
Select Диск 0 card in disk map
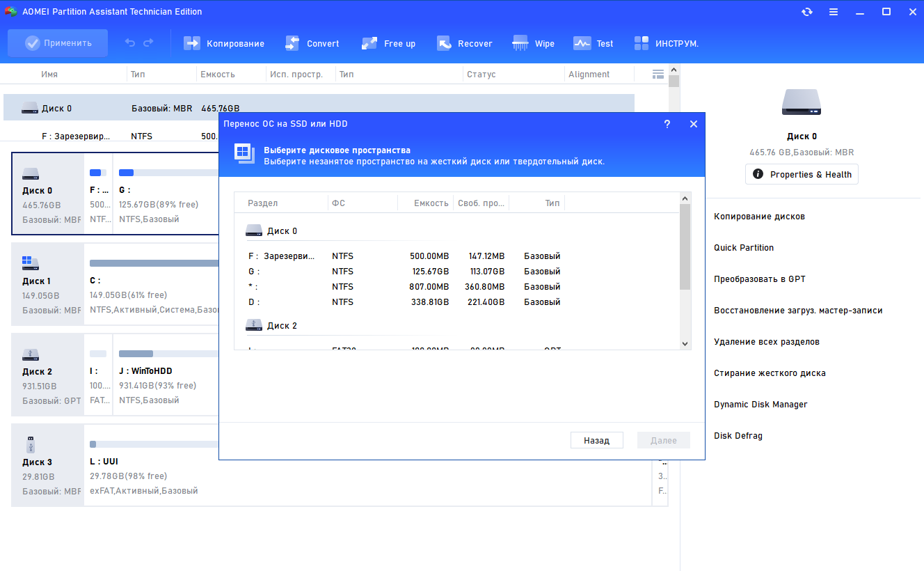coord(48,194)
